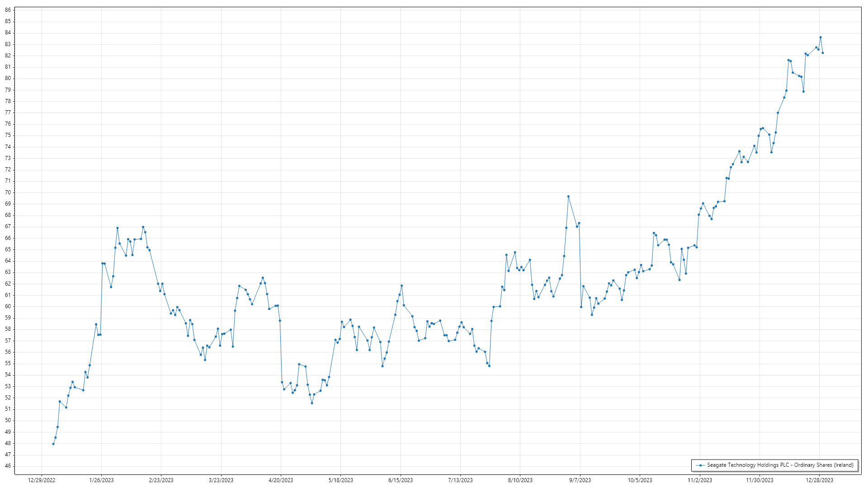Click the 8/10/2023 date axis label
Image resolution: width=868 pixels, height=488 pixels.
520,480
